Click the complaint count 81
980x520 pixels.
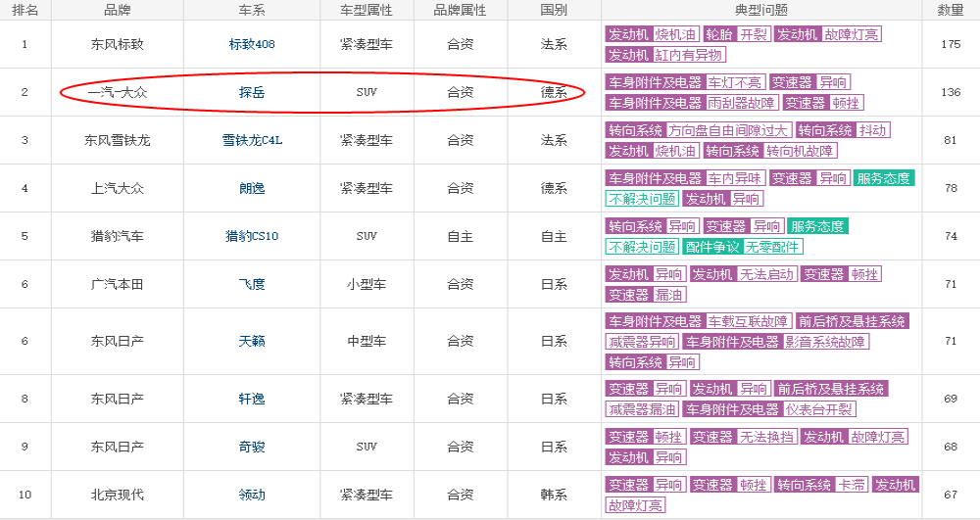[x=951, y=140]
